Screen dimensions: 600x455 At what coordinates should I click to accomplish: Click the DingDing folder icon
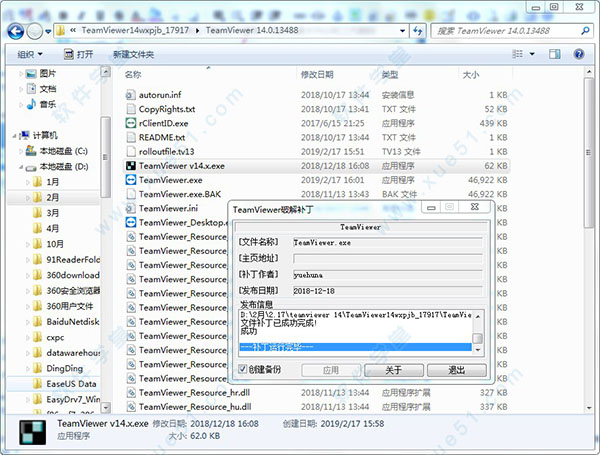[38, 369]
